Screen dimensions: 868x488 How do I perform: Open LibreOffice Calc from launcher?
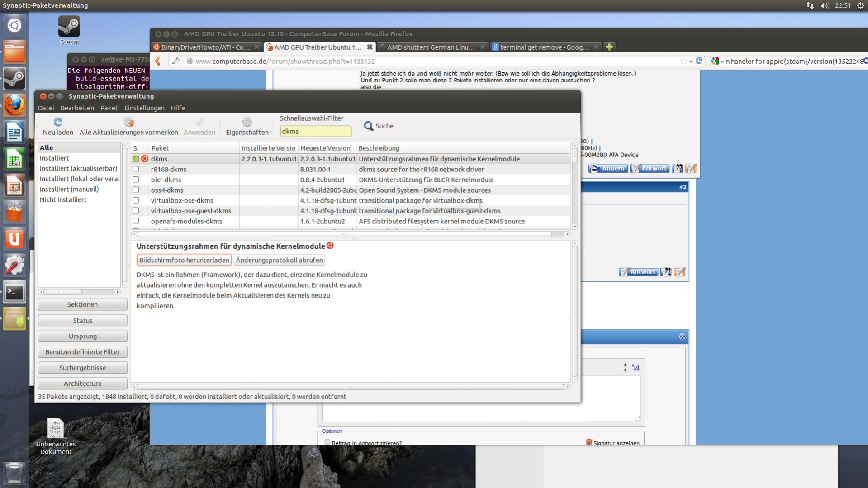[x=14, y=159]
